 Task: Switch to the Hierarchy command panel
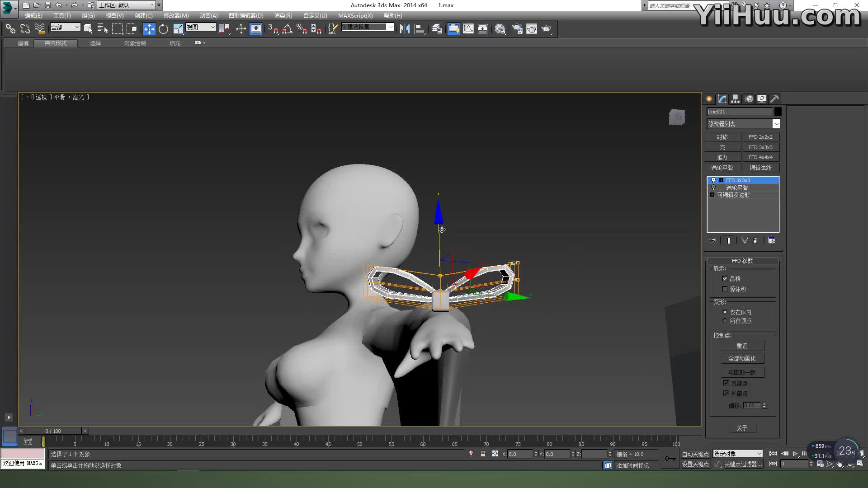pos(735,99)
